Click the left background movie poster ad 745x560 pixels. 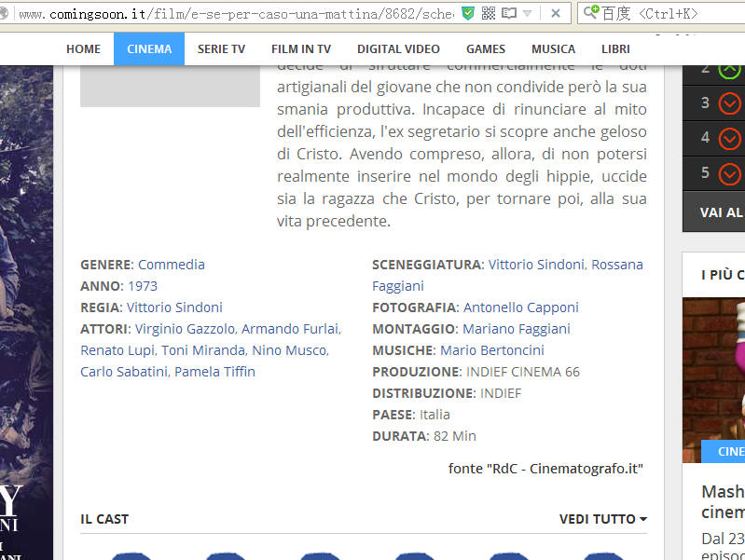27,312
